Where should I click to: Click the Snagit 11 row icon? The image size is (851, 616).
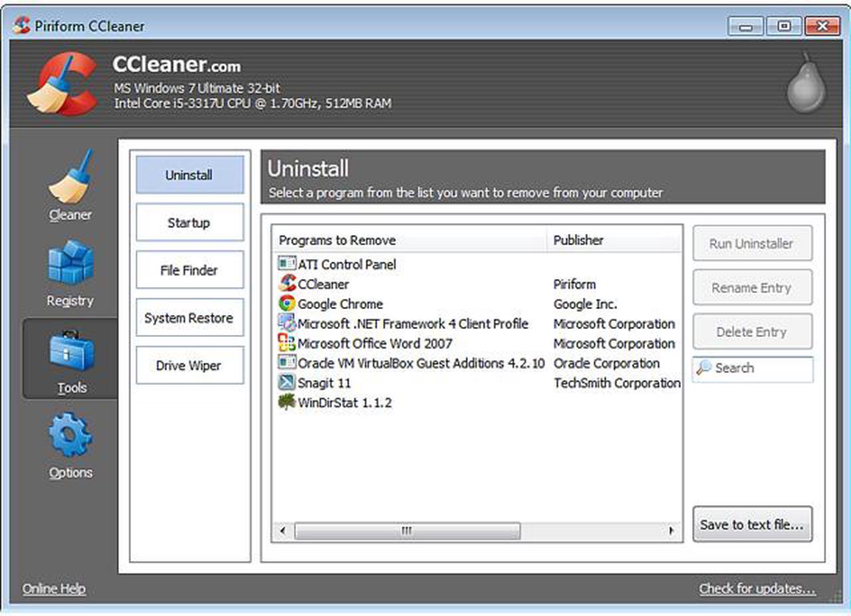pos(287,383)
